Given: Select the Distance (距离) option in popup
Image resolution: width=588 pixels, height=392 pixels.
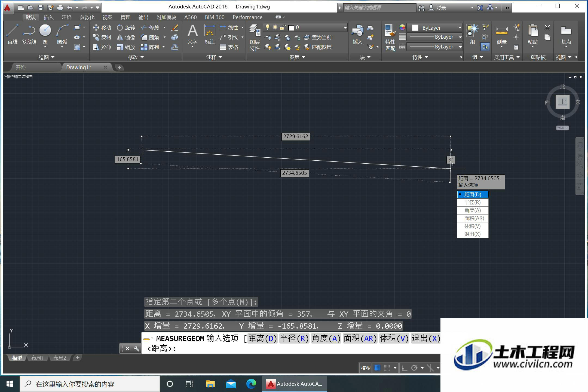Looking at the screenshot, I should coord(473,194).
